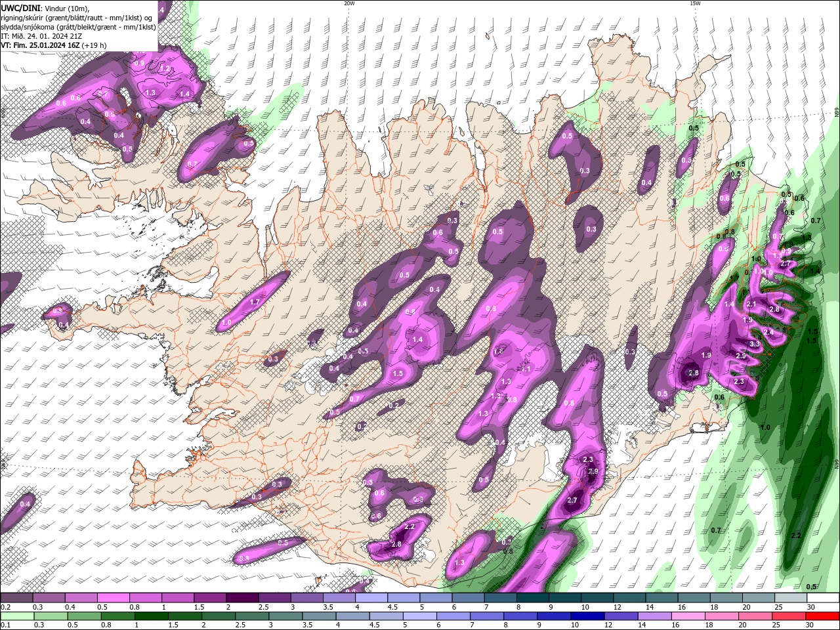840x630 pixels.
Task: Click the '1.2' precipitation value on the map
Action: [x=165, y=69]
